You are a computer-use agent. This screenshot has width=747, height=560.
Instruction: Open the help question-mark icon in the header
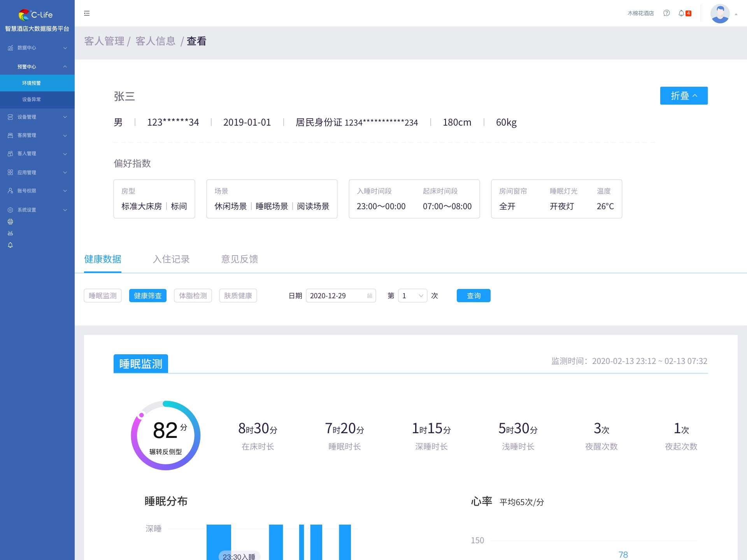(667, 13)
